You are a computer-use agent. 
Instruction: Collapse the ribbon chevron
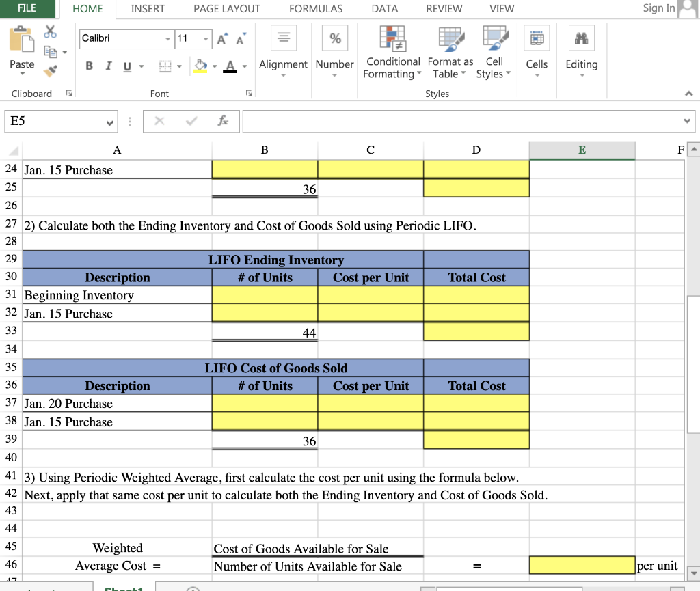pyautogui.click(x=689, y=94)
